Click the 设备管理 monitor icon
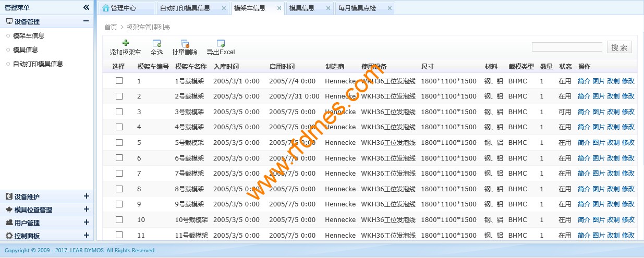644x258 pixels. [x=9, y=21]
